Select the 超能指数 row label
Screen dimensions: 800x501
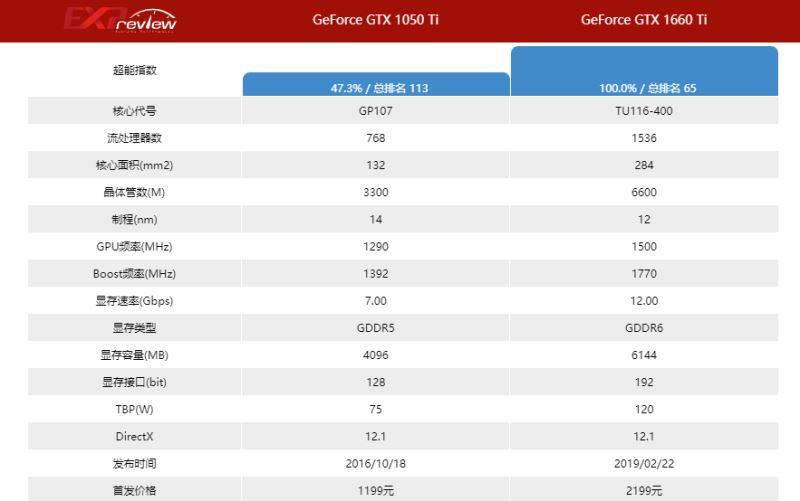(x=135, y=70)
